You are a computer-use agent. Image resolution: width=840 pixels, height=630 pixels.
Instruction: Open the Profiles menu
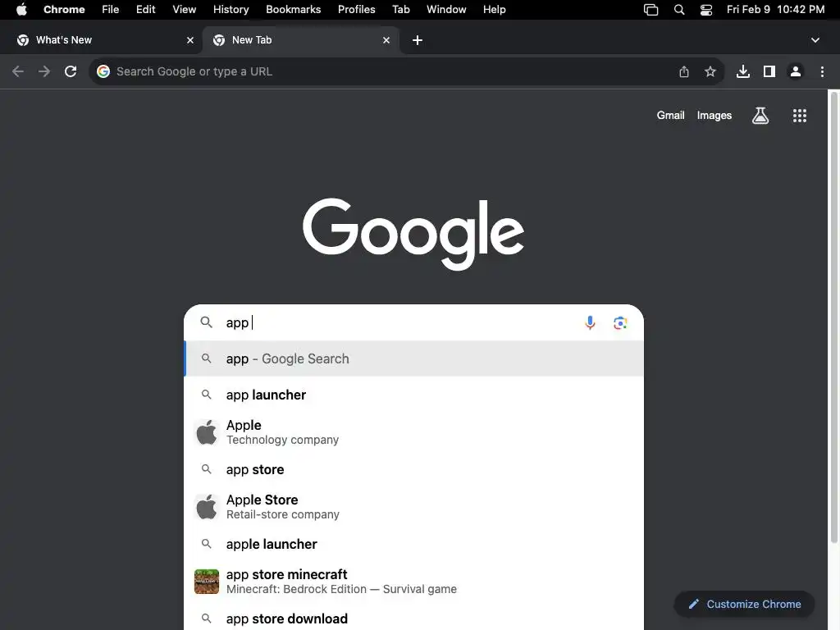pyautogui.click(x=356, y=10)
